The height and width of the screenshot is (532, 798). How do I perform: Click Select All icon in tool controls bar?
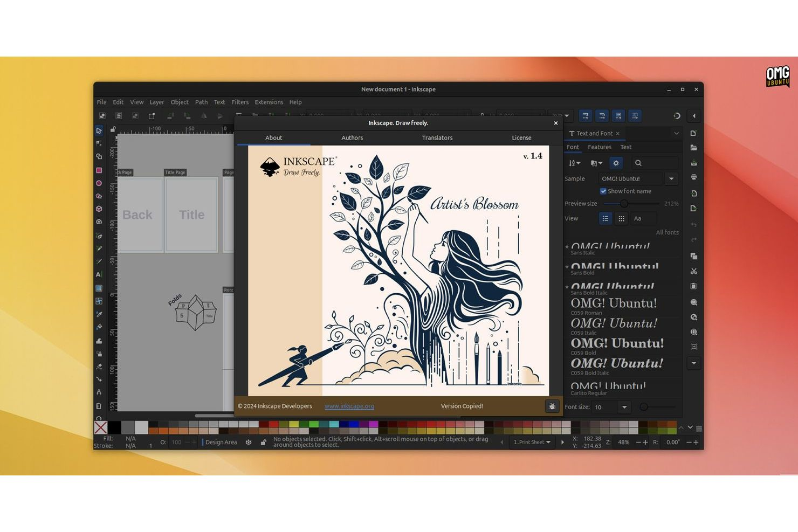[x=102, y=115]
